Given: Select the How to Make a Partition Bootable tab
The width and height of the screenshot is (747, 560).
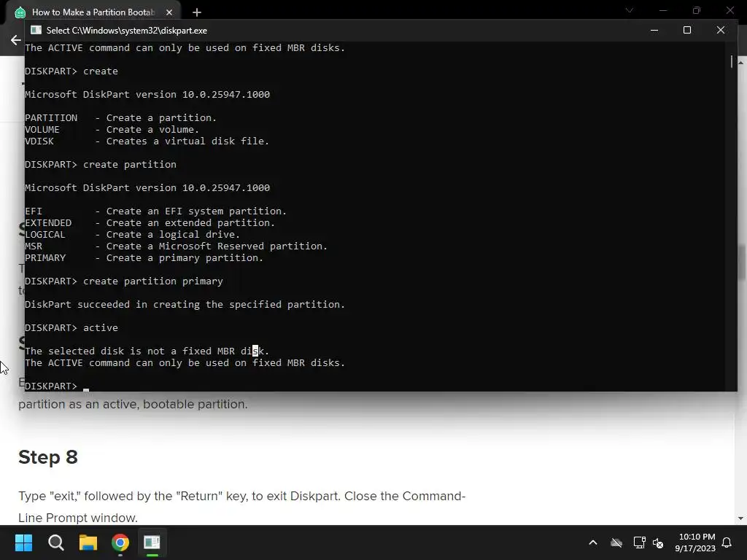Looking at the screenshot, I should pos(93,12).
